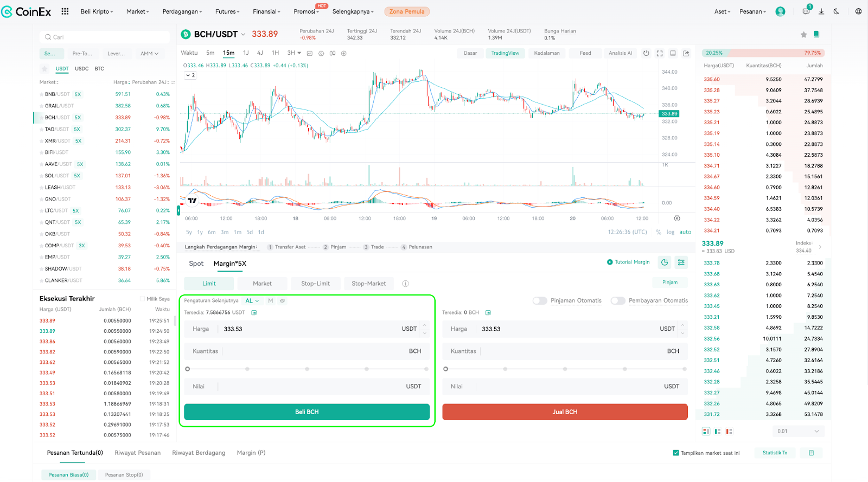
Task: Open the order list icon beside Statistik Tx
Action: point(812,453)
